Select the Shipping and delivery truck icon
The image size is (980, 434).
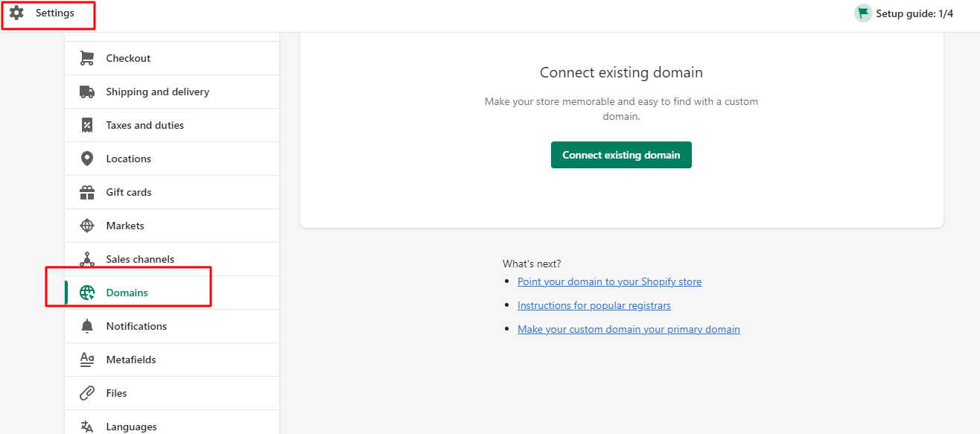click(x=86, y=91)
